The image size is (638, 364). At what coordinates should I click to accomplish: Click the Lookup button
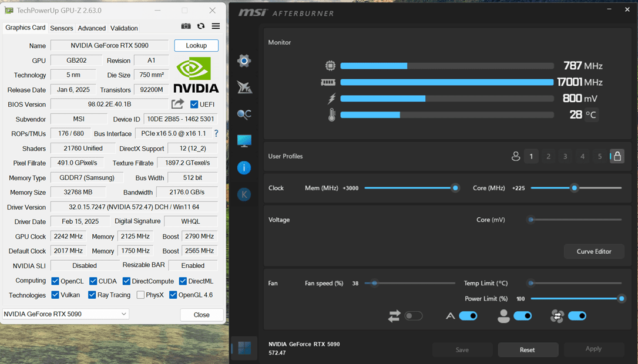[196, 46]
